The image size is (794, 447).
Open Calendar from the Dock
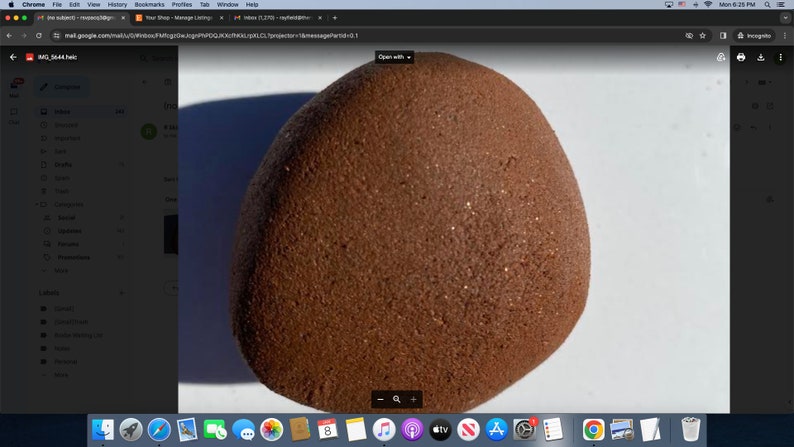[x=328, y=430]
